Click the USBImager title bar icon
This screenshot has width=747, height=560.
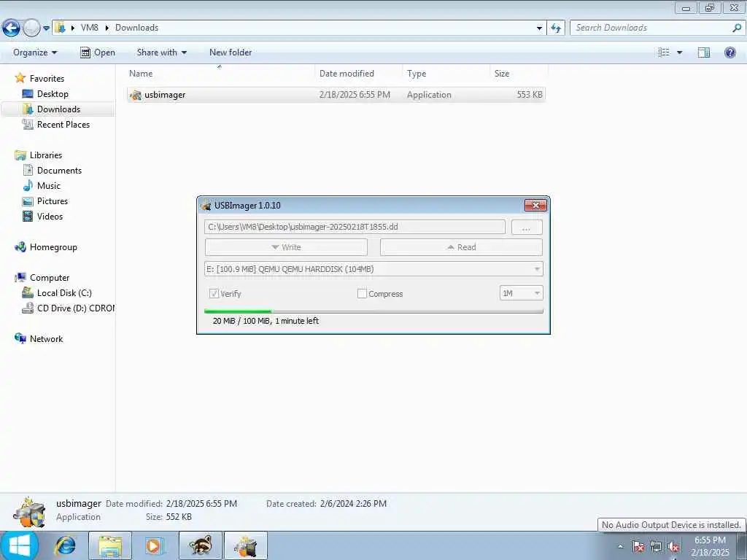206,205
